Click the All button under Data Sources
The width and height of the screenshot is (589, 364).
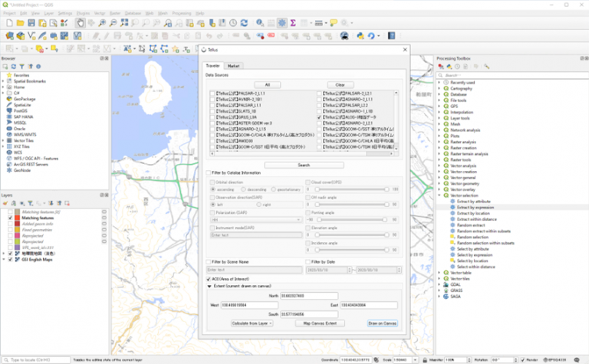(268, 85)
